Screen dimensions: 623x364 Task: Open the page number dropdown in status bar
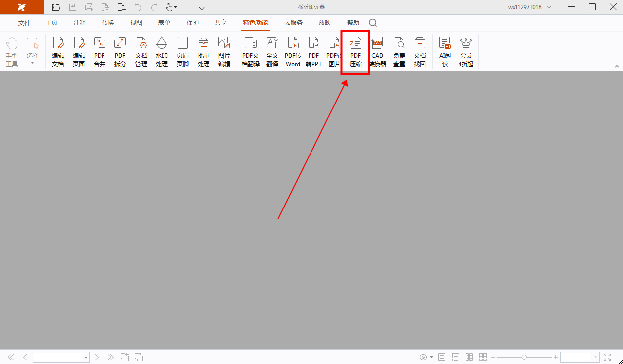click(86, 357)
